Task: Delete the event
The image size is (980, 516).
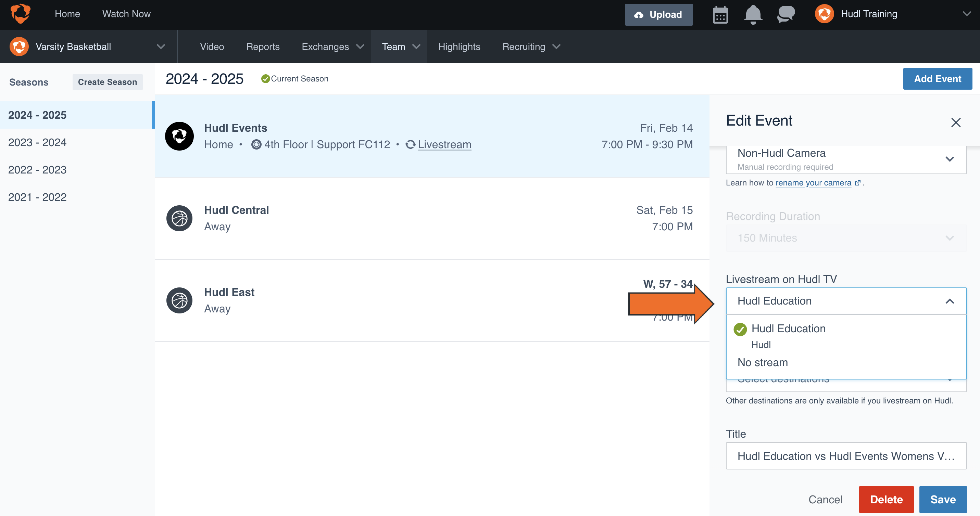Action: (886, 499)
